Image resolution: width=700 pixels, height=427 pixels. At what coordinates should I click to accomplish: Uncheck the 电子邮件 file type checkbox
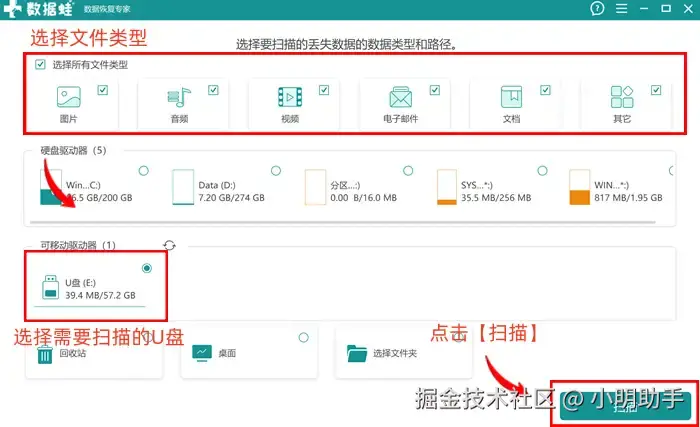coord(435,90)
